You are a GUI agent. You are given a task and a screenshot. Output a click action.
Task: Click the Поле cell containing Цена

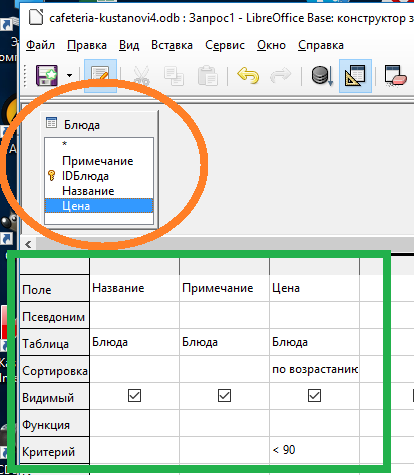pyautogui.click(x=314, y=288)
